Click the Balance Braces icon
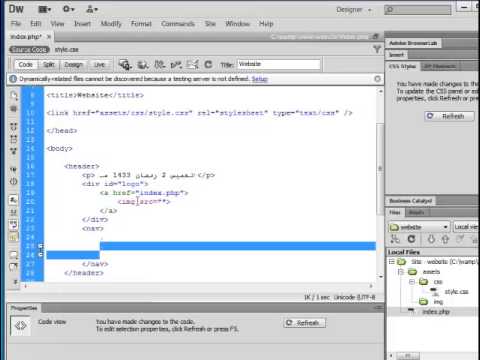480x360 pixels. [13, 182]
